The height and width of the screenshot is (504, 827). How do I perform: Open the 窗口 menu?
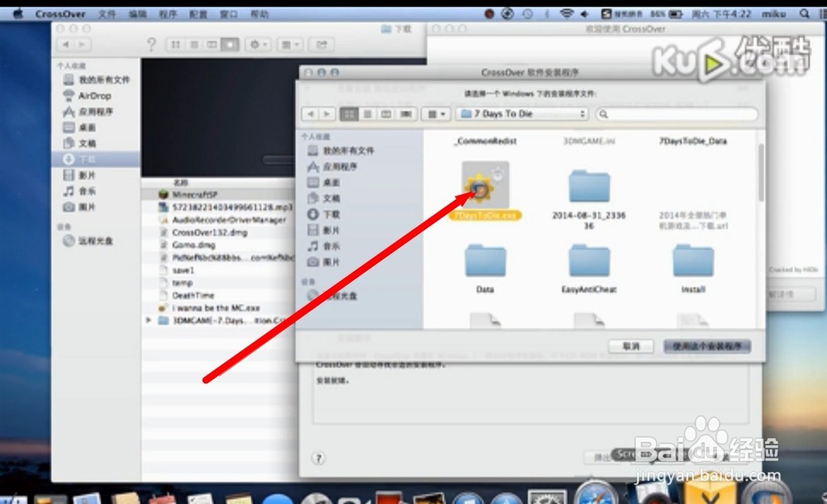click(x=229, y=14)
